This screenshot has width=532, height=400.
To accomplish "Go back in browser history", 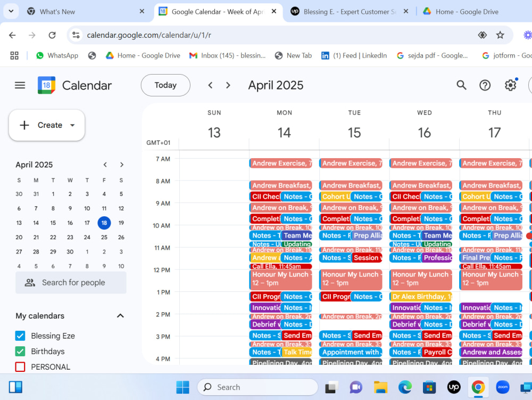I will tap(13, 35).
